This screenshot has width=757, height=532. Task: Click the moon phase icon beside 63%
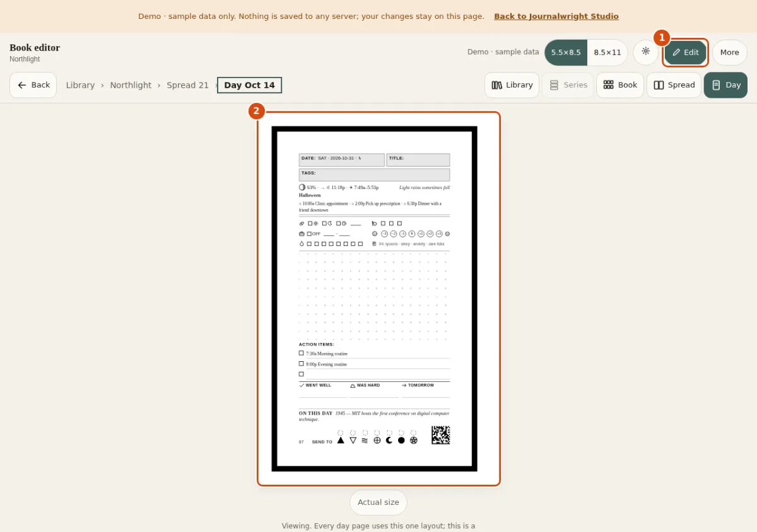point(302,187)
